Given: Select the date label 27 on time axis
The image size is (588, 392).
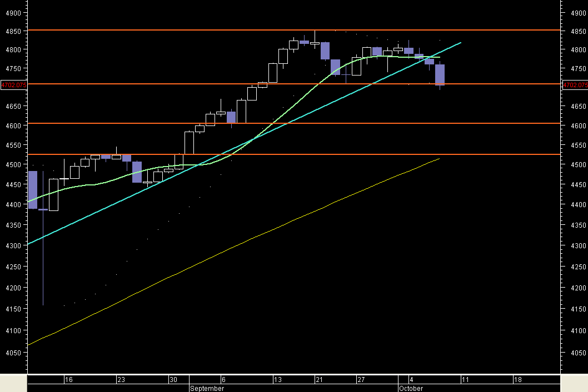Looking at the screenshot, I should pyautogui.click(x=361, y=380).
